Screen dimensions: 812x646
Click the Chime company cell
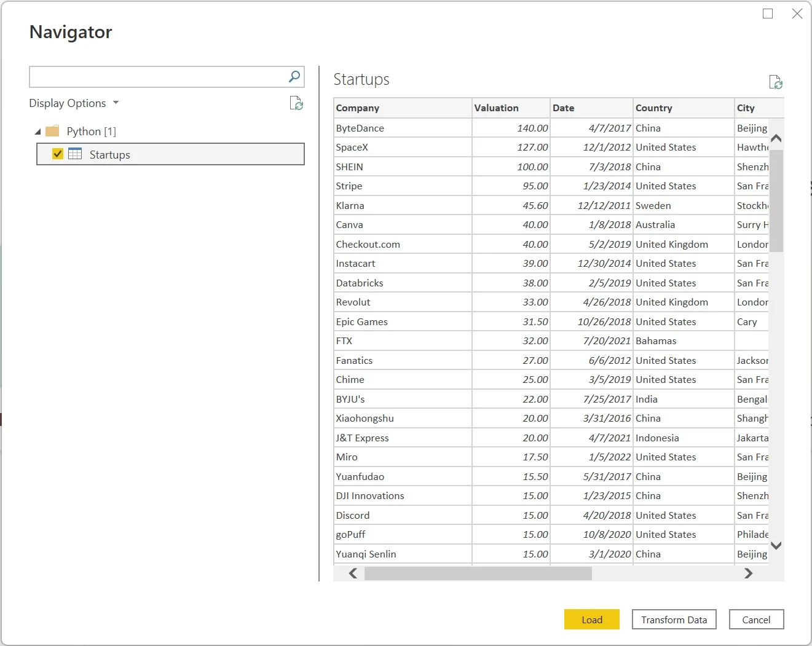point(403,380)
